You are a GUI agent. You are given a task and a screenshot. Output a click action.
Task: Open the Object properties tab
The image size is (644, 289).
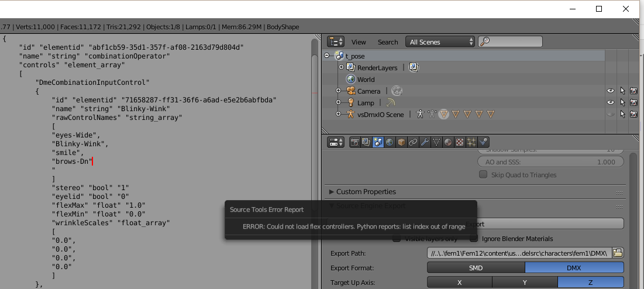[x=401, y=142]
